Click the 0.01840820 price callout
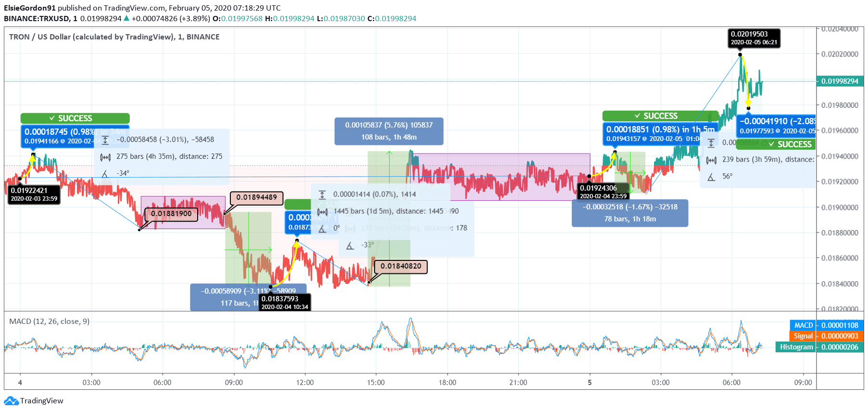Viewport: 868px width, 412px height. [x=401, y=267]
